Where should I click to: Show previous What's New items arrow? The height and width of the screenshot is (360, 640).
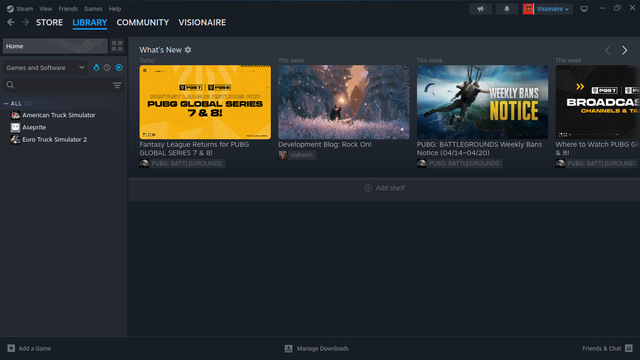point(607,50)
